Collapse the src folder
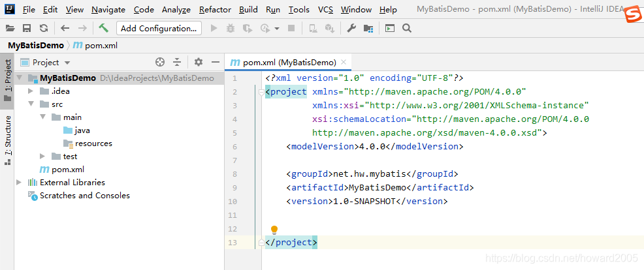644x270 pixels. coord(31,104)
